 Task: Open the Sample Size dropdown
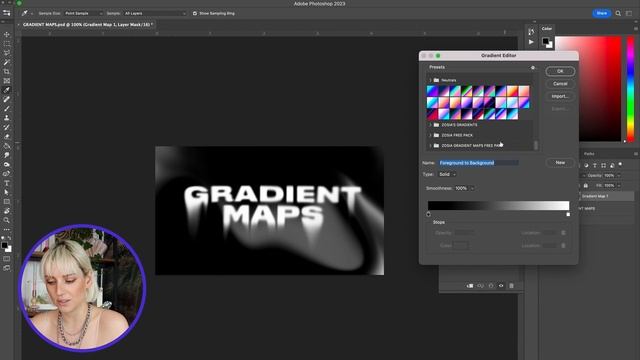83,13
